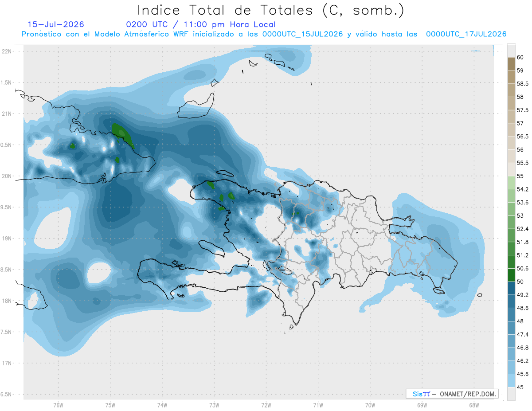Click the color scale value '49.2'
Viewport: 532px width, 411px height.
[x=522, y=295]
